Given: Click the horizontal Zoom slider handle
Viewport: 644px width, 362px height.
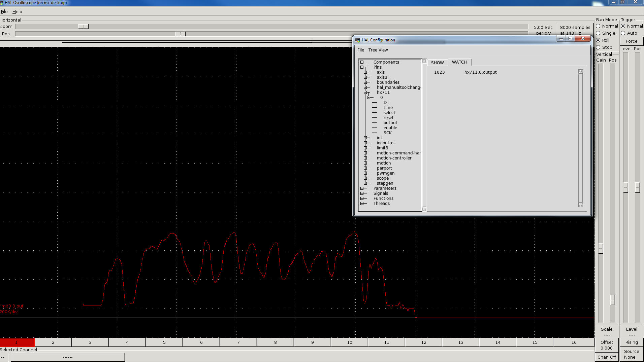Looking at the screenshot, I should point(83,27).
